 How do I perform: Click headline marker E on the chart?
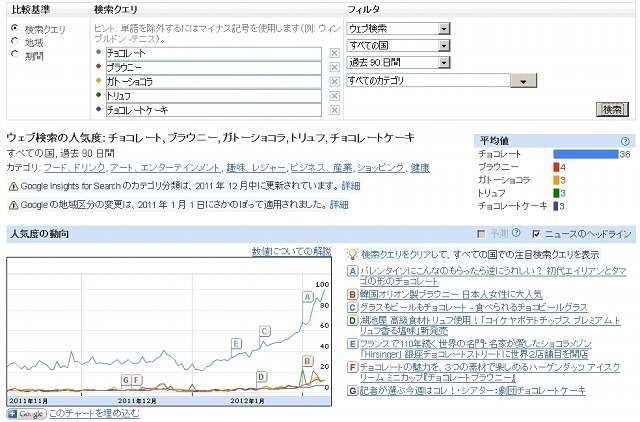click(x=236, y=344)
